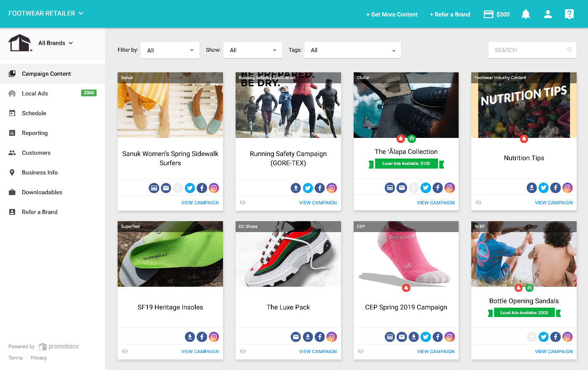588x370 pixels.
Task: Toggle hidden eye icon on The Luxe Pack
Action: [243, 351]
